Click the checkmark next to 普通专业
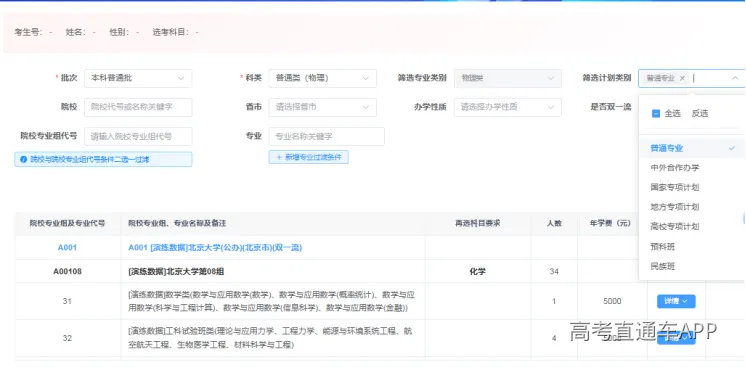Viewport: 746px width, 371px height. pos(732,148)
